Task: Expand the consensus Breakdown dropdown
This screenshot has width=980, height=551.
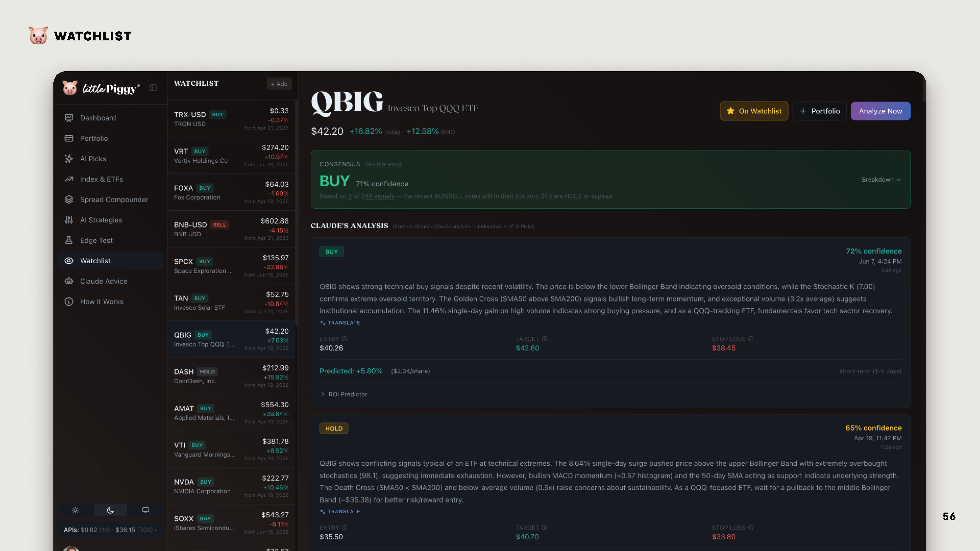Action: click(881, 180)
